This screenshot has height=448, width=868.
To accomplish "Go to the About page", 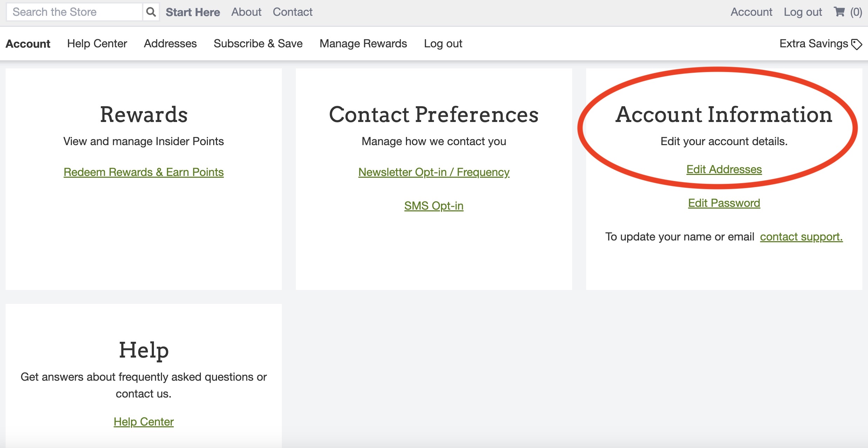I will pyautogui.click(x=246, y=12).
